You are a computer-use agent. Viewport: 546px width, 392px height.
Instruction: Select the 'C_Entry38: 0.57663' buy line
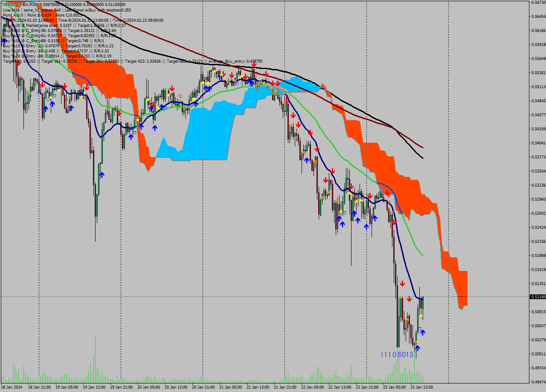click(60, 30)
